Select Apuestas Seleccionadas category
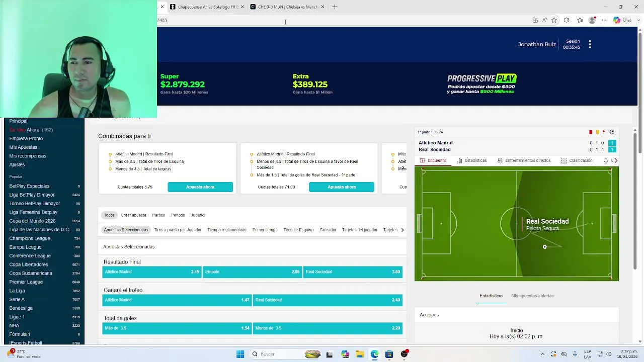 click(x=126, y=230)
